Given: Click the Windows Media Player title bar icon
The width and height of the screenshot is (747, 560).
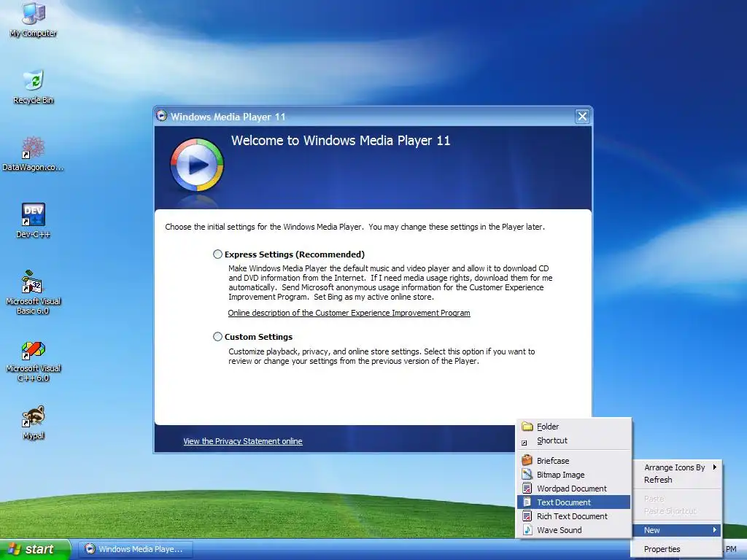Looking at the screenshot, I should pyautogui.click(x=162, y=116).
